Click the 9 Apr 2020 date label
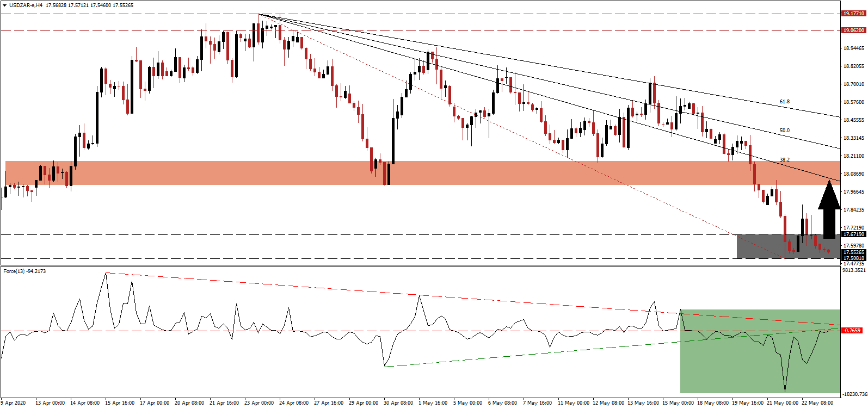The image size is (868, 409). 14,403
